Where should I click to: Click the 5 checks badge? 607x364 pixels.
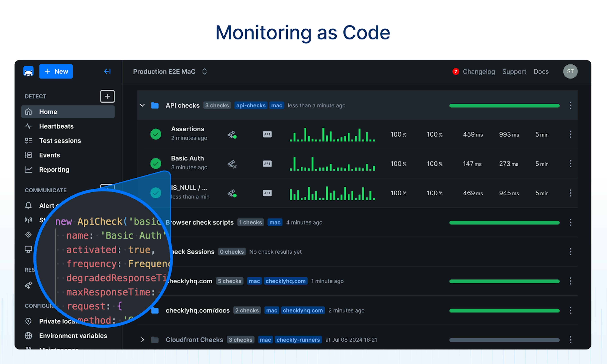coord(229,281)
